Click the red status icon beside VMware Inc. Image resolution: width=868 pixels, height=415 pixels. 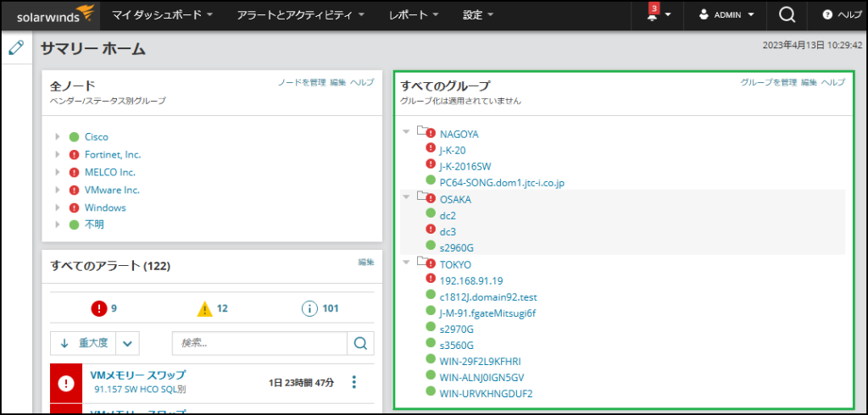coord(75,190)
